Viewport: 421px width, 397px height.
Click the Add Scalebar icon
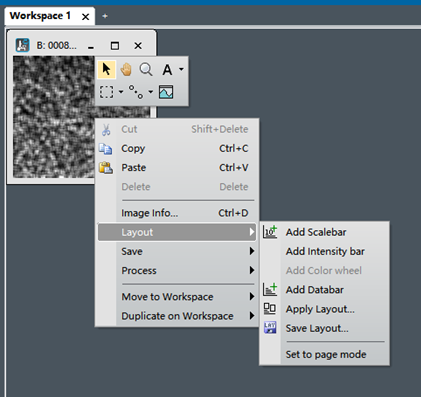pyautogui.click(x=270, y=232)
